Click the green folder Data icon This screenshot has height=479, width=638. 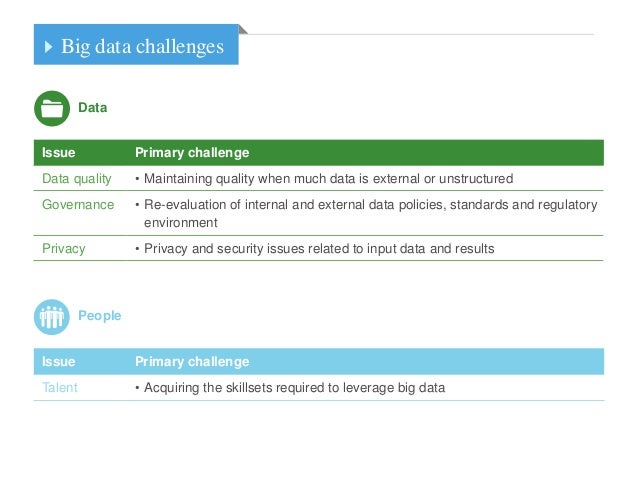(x=52, y=108)
